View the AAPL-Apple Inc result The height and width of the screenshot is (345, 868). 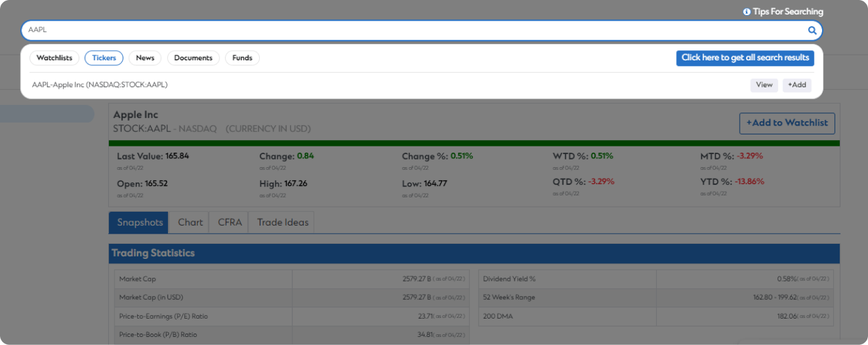764,85
